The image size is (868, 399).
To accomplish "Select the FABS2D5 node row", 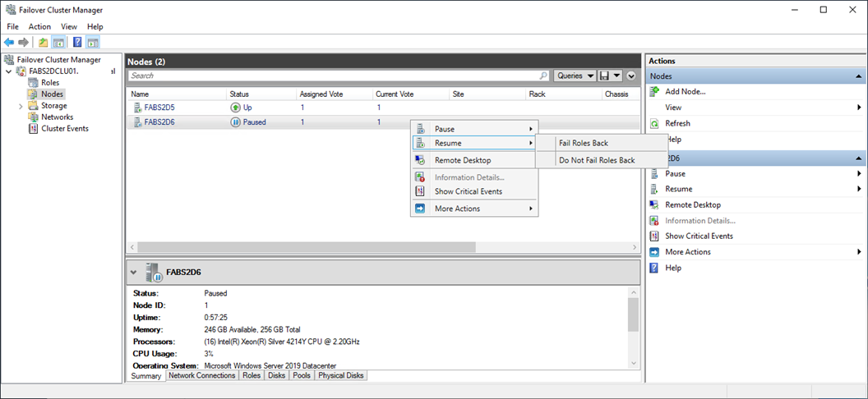I will click(x=159, y=108).
